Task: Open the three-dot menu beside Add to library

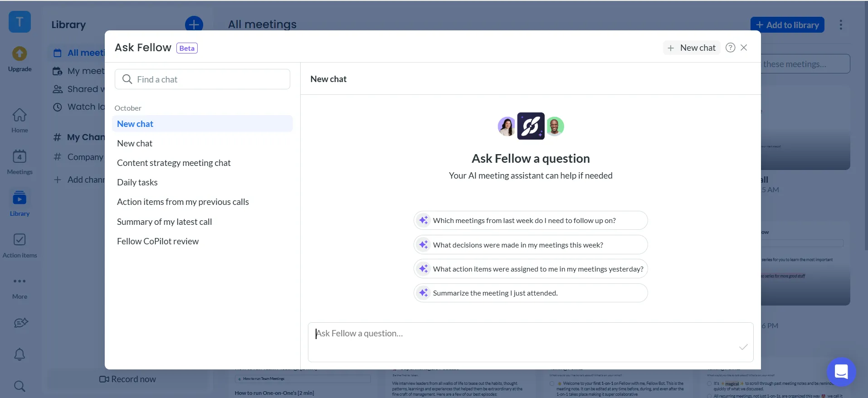Action: coord(841,25)
